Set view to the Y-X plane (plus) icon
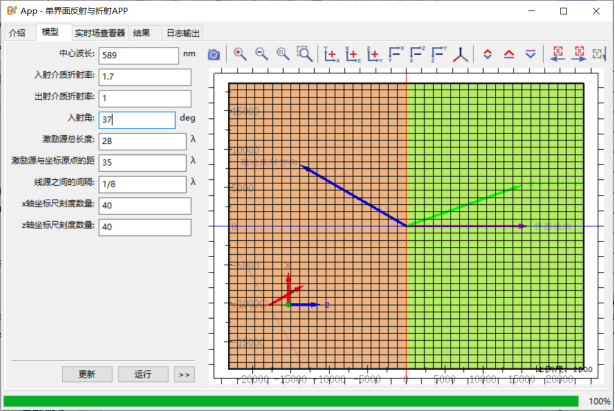 point(331,54)
